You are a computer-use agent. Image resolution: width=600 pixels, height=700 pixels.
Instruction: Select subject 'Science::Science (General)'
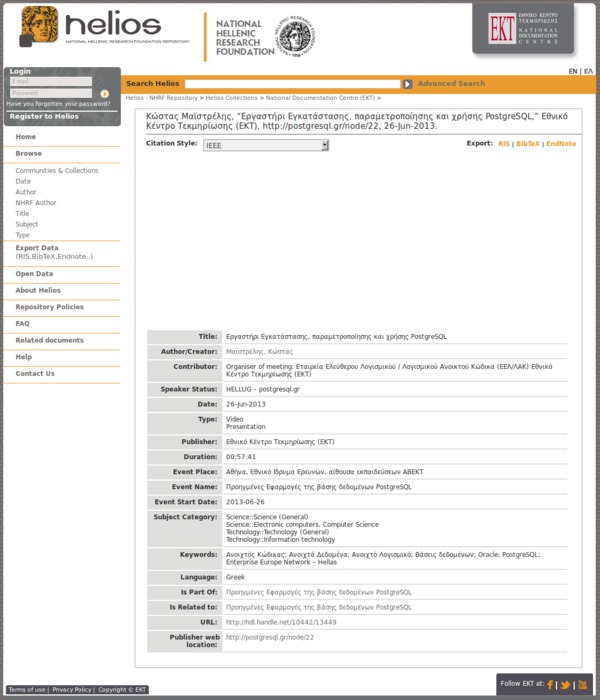tap(267, 517)
